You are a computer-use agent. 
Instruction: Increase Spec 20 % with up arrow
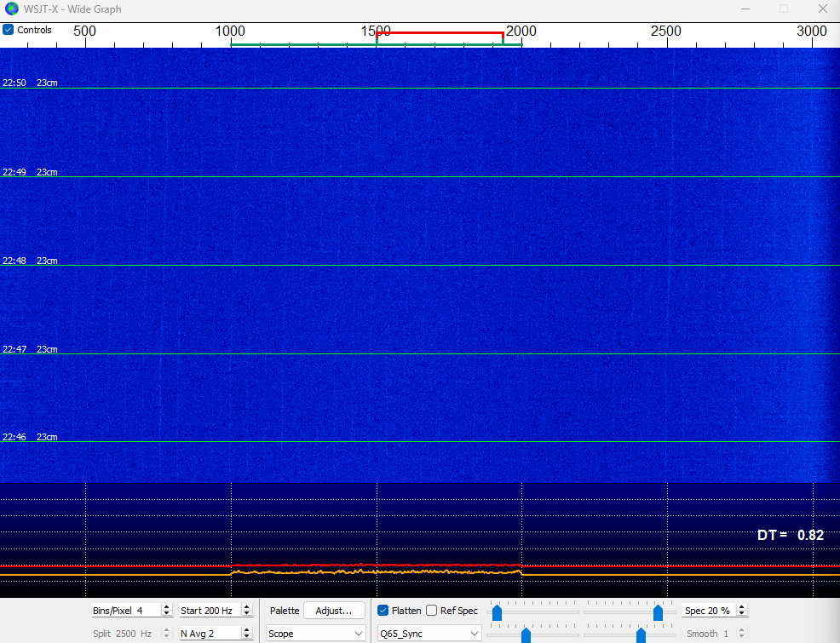[742, 607]
